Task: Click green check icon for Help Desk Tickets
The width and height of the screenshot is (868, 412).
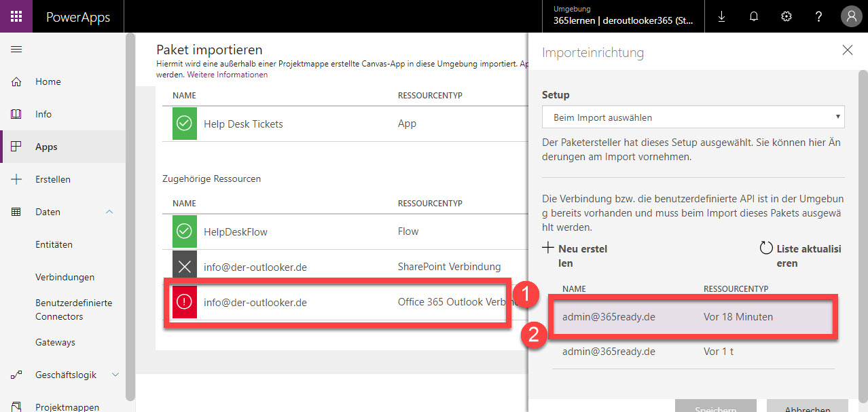Action: click(184, 124)
